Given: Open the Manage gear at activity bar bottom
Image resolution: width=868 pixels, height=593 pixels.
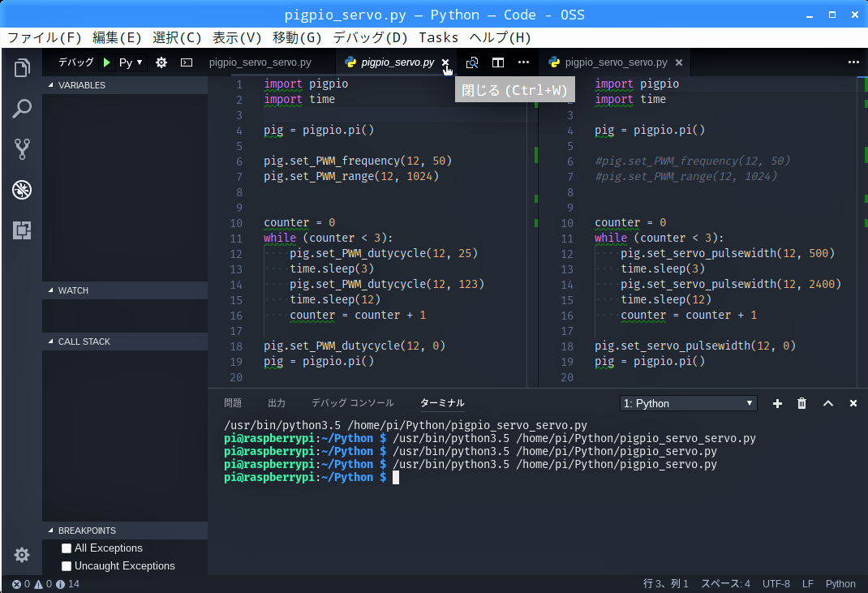Looking at the screenshot, I should pyautogui.click(x=22, y=555).
